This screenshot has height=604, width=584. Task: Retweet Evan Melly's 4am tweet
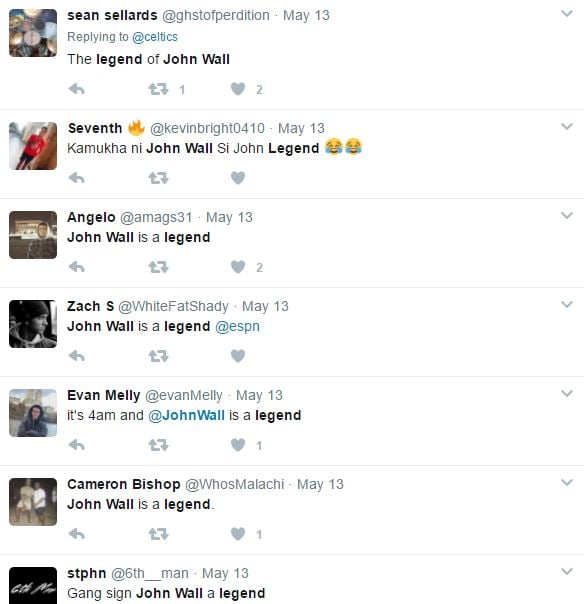coord(159,445)
